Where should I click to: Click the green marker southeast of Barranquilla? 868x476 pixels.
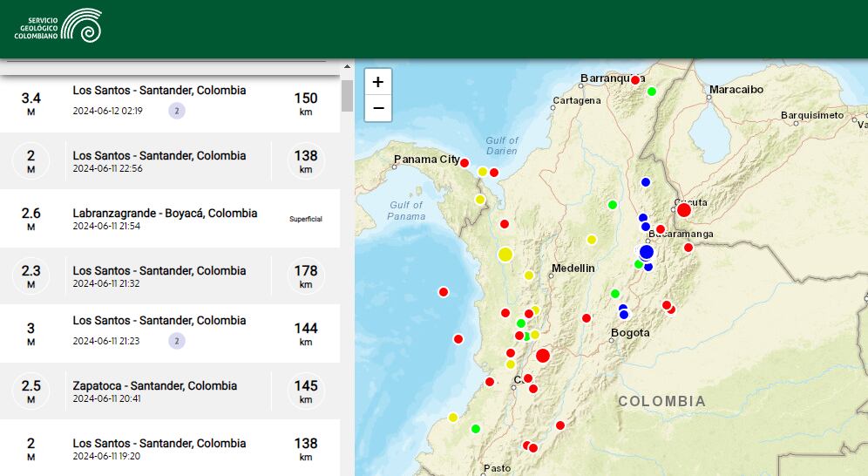[652, 92]
